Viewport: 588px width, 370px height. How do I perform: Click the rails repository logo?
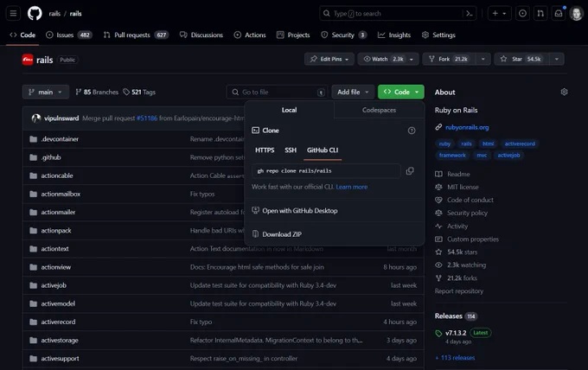coord(28,60)
